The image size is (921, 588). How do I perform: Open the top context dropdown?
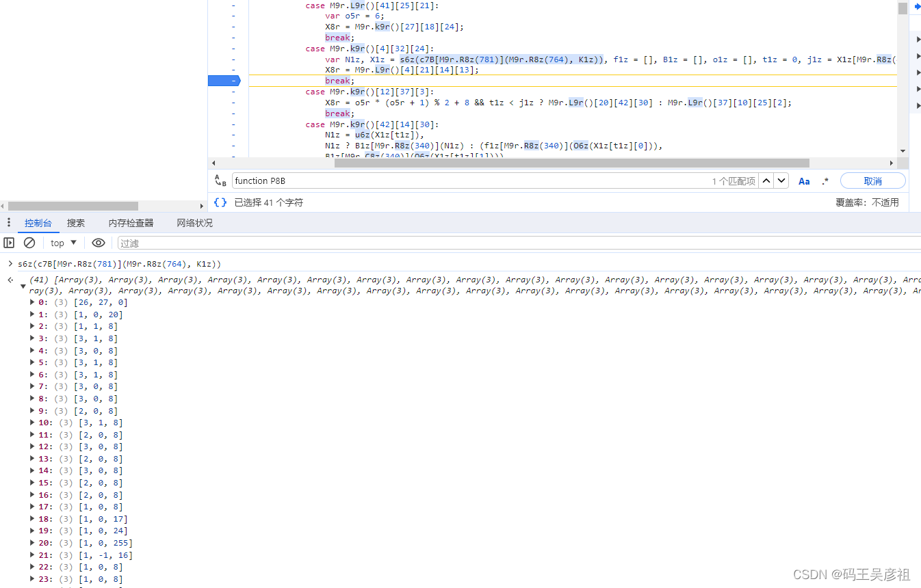[x=64, y=243]
